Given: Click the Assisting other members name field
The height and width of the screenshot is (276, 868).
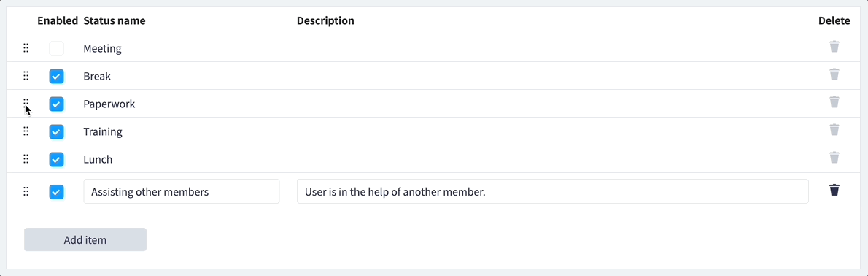Looking at the screenshot, I should (x=182, y=191).
